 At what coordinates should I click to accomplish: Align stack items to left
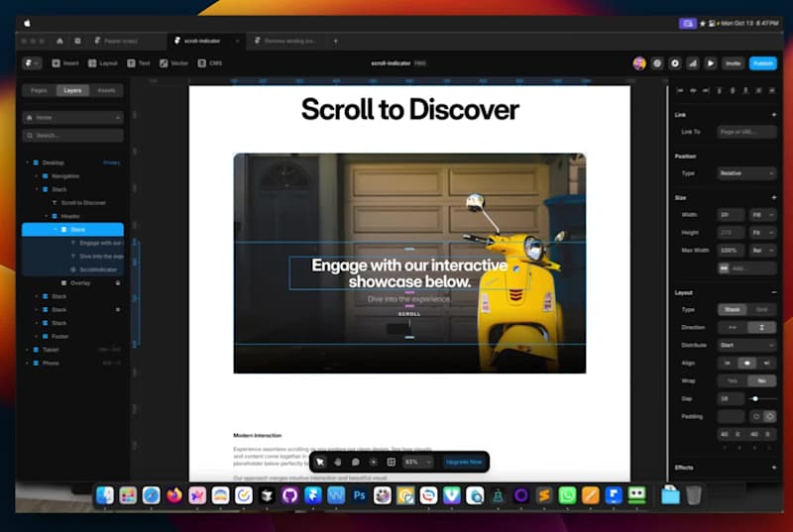point(728,363)
